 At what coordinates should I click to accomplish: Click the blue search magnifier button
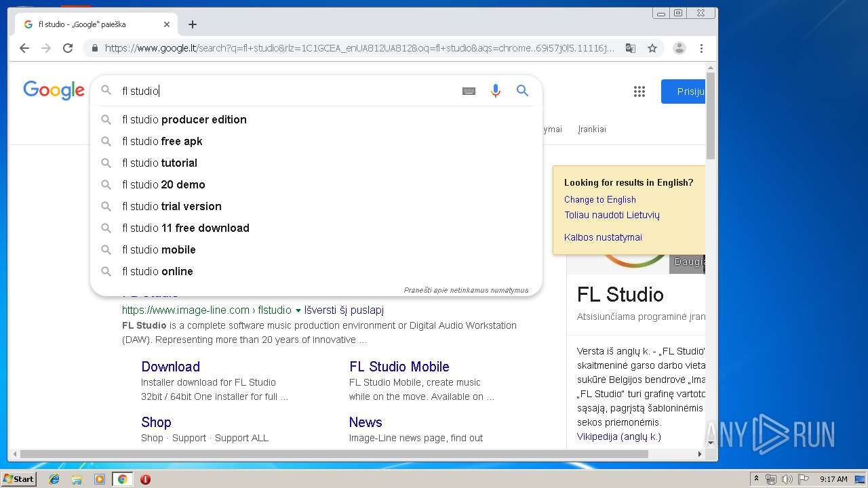[x=522, y=91]
